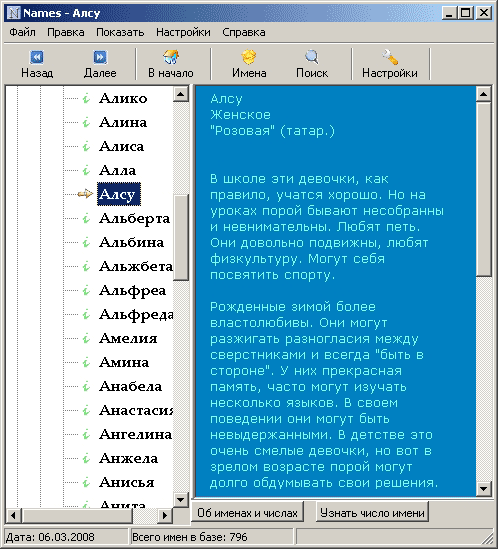This screenshot has height=549, width=498.
Task: Click the info icon beside Амелия
Action: pos(86,339)
